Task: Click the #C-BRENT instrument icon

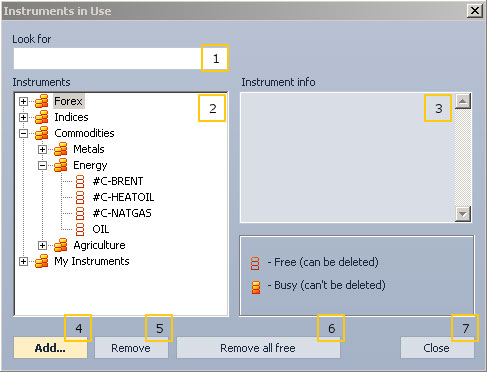Action: pyautogui.click(x=80, y=181)
